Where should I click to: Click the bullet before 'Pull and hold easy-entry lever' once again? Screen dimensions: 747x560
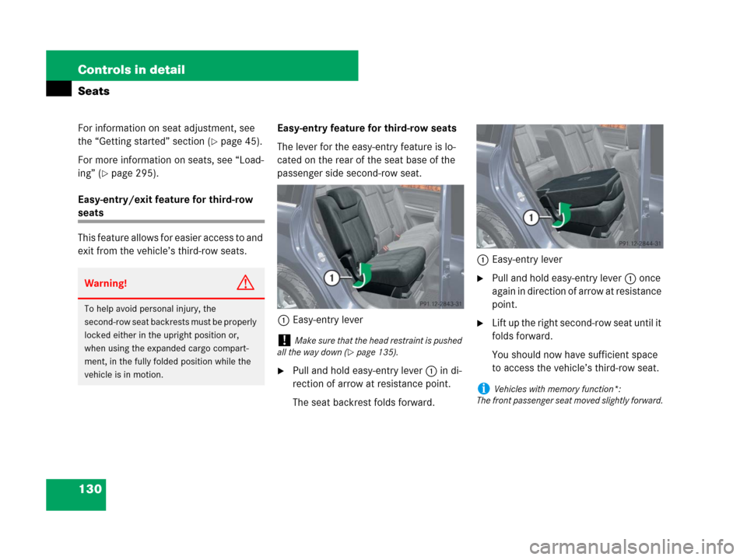coord(480,278)
